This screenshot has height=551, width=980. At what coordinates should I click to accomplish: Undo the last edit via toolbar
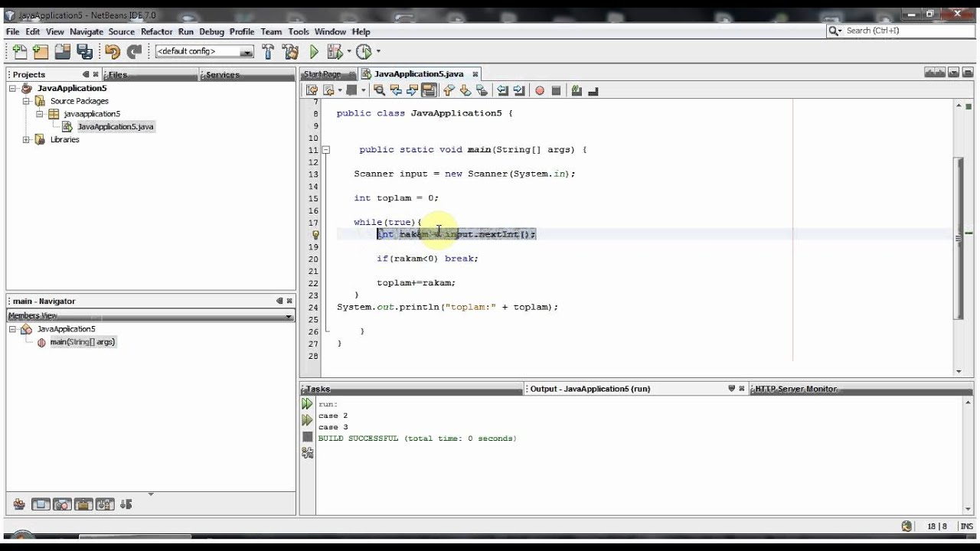[x=113, y=51]
